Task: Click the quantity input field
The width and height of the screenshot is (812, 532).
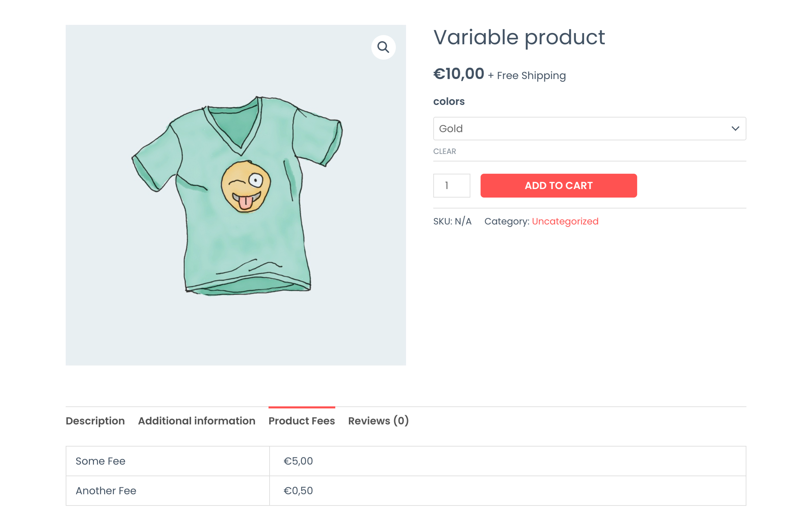Action: point(451,185)
